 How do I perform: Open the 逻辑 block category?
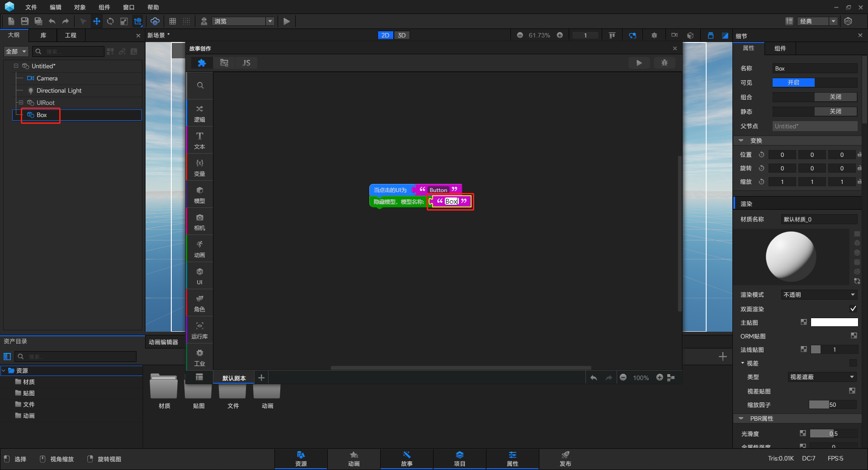click(x=199, y=113)
